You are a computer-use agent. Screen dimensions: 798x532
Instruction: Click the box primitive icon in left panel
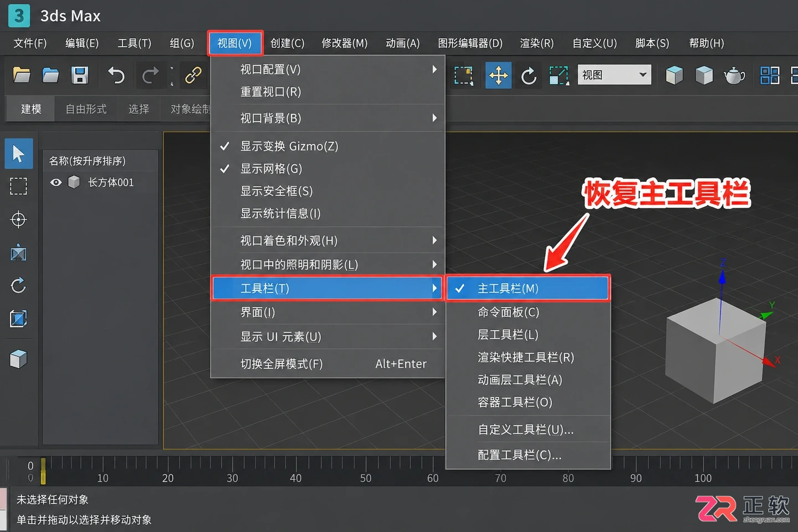[18, 359]
